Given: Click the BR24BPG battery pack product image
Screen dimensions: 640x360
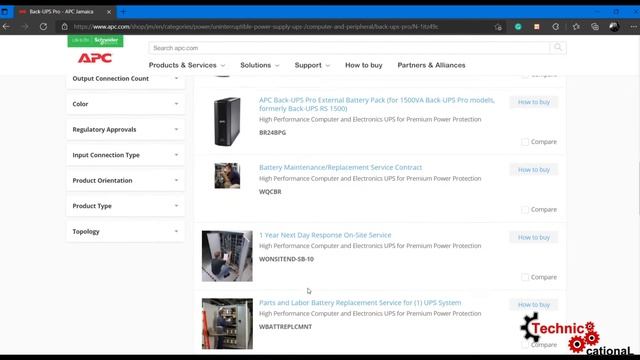Looking at the screenshot, I should [227, 122].
